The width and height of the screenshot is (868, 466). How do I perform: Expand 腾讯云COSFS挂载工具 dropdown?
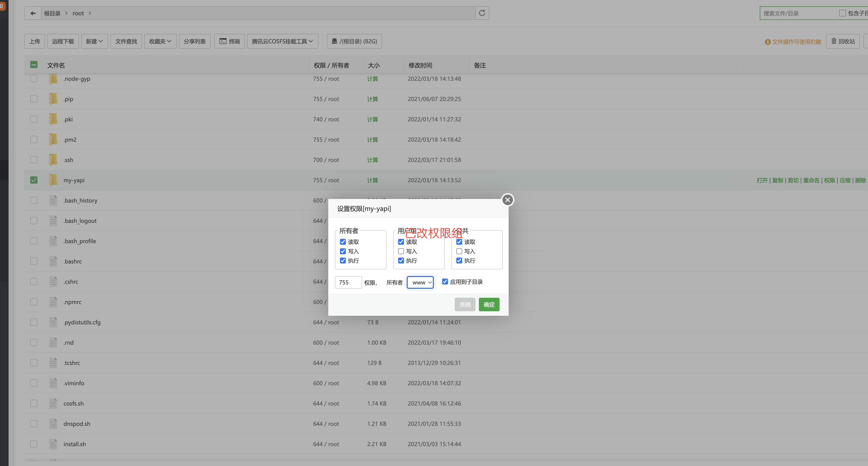(282, 41)
